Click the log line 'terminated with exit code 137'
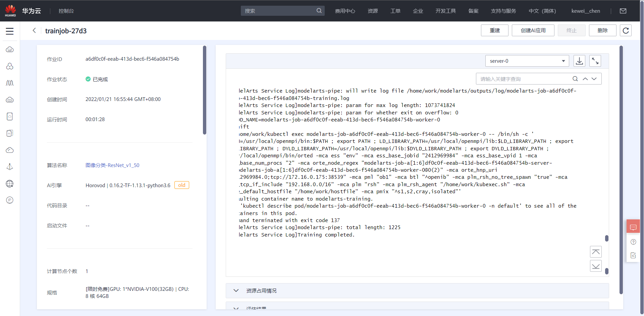The image size is (644, 316). click(x=289, y=220)
